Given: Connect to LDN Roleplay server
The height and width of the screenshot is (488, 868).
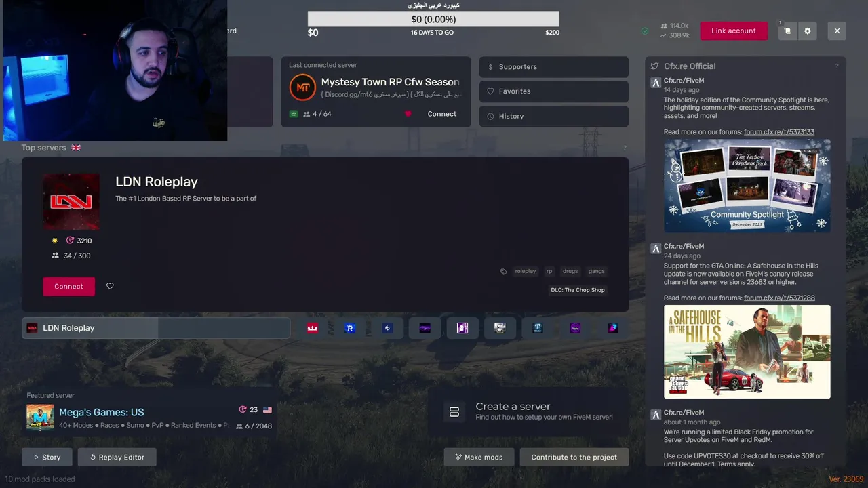Looking at the screenshot, I should click(69, 286).
